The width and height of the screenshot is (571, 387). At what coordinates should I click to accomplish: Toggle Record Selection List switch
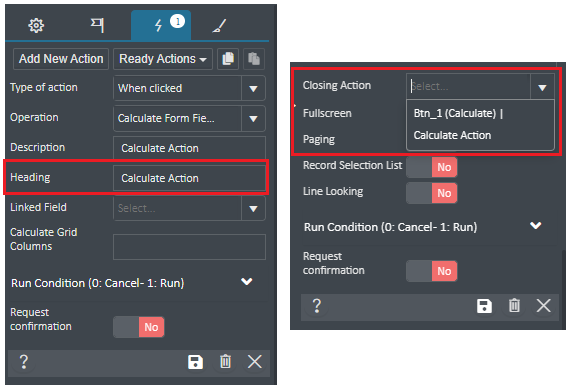pos(432,167)
